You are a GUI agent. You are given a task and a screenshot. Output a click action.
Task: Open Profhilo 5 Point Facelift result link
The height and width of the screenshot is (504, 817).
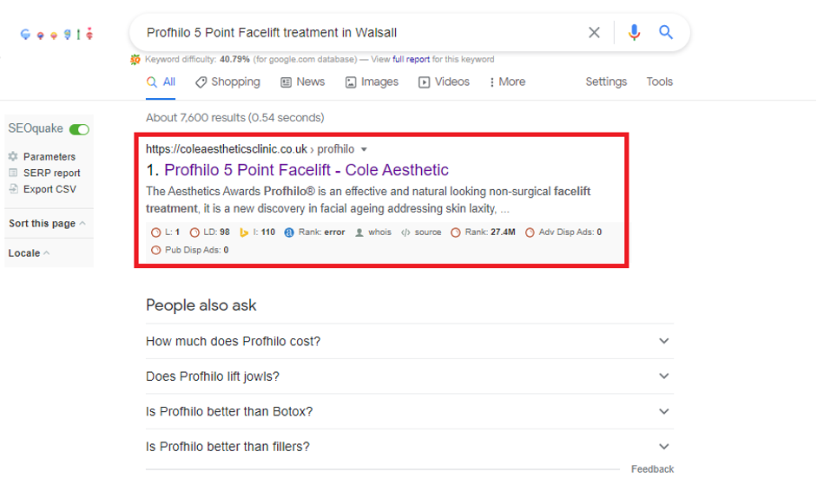306,170
